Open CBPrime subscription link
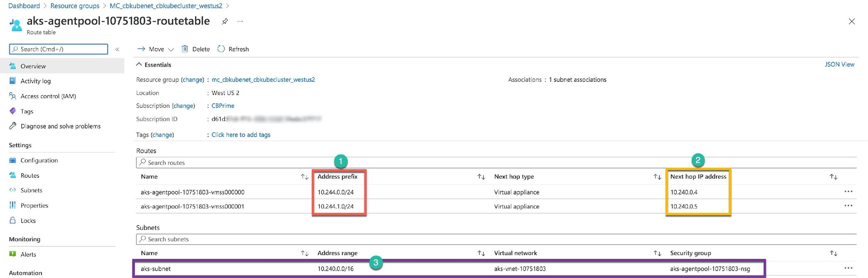Viewport: 868px width, 278px height. pyautogui.click(x=223, y=106)
